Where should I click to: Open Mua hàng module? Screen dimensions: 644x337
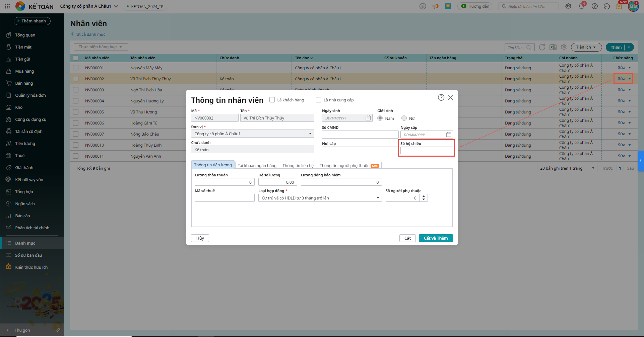(x=24, y=71)
